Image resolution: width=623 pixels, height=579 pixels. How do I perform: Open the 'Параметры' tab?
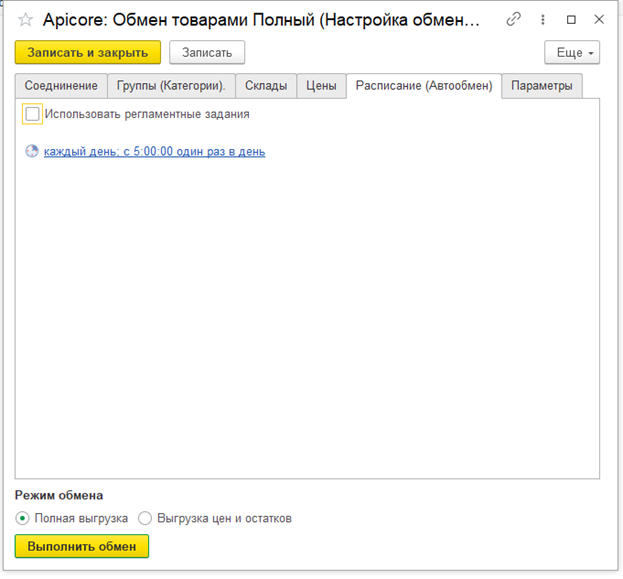coord(542,86)
